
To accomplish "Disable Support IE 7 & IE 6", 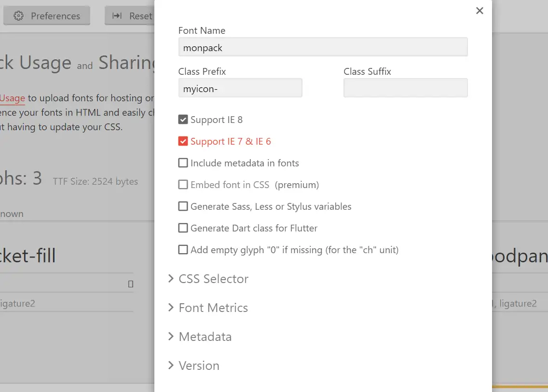I will coord(183,141).
